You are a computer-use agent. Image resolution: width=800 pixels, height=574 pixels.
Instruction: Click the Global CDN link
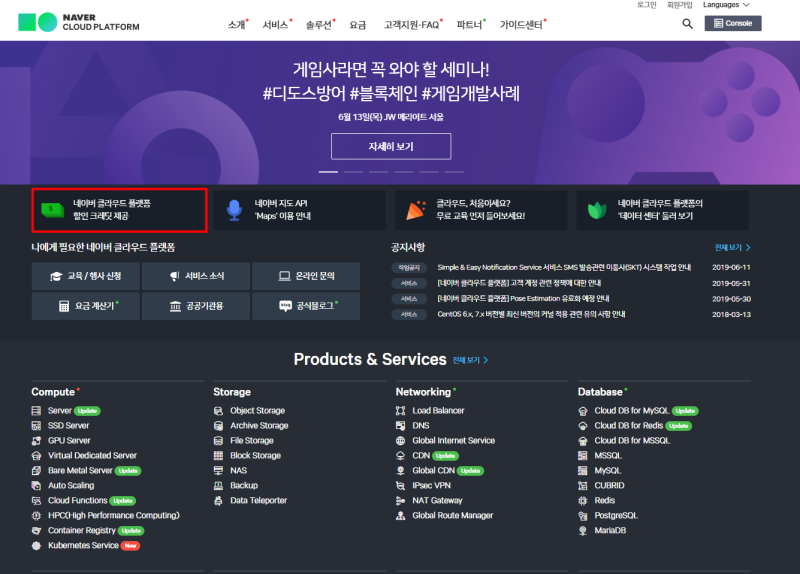click(x=434, y=470)
